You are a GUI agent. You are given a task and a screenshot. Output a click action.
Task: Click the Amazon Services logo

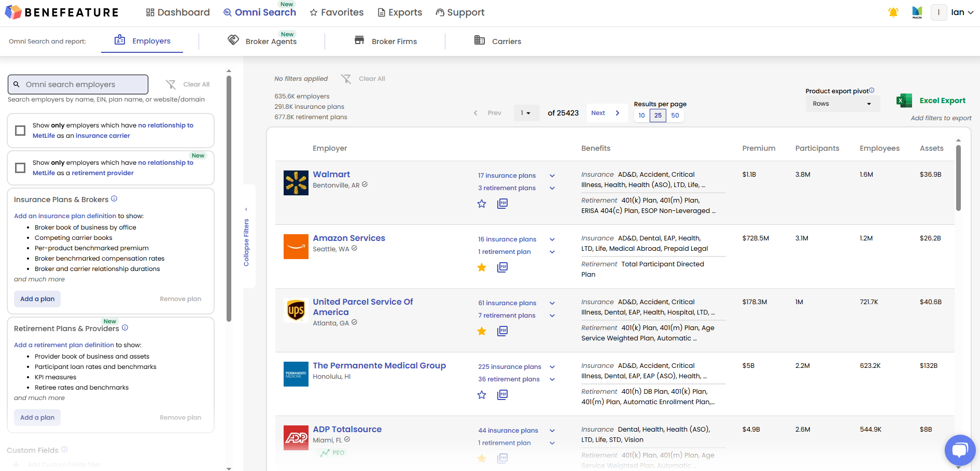click(296, 247)
